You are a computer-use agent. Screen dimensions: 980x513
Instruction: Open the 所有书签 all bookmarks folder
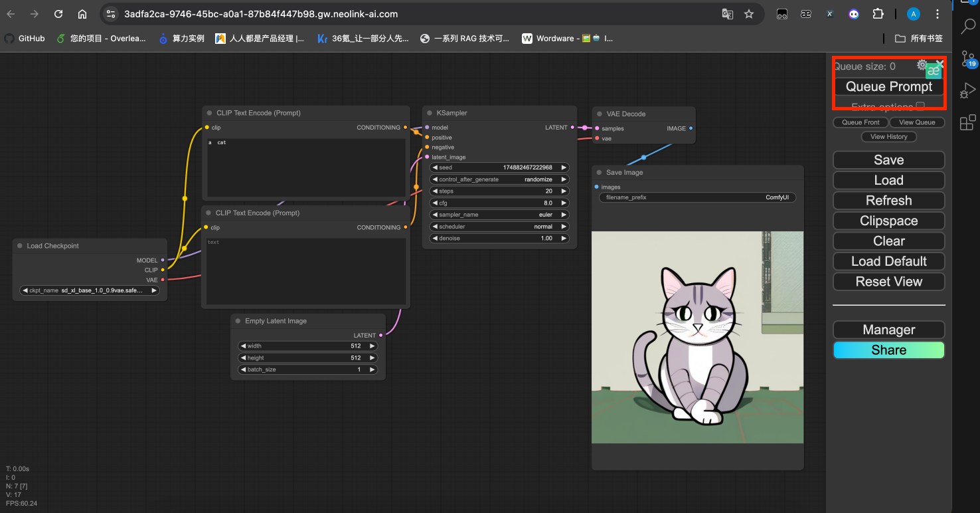click(x=919, y=39)
